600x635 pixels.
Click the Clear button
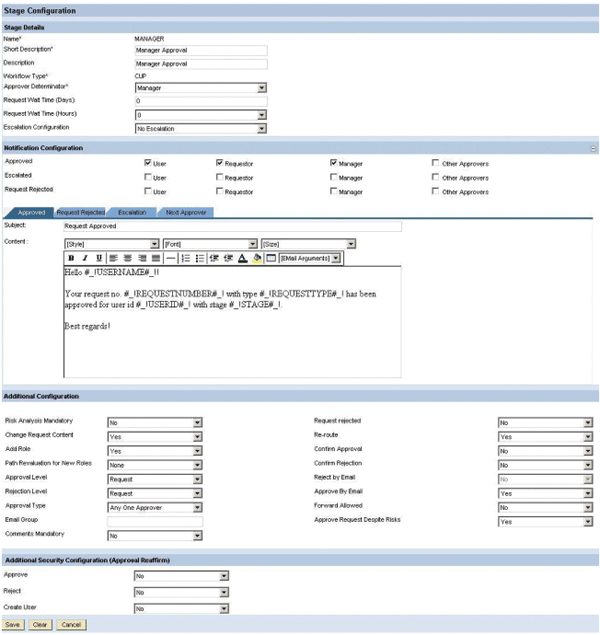[x=40, y=624]
